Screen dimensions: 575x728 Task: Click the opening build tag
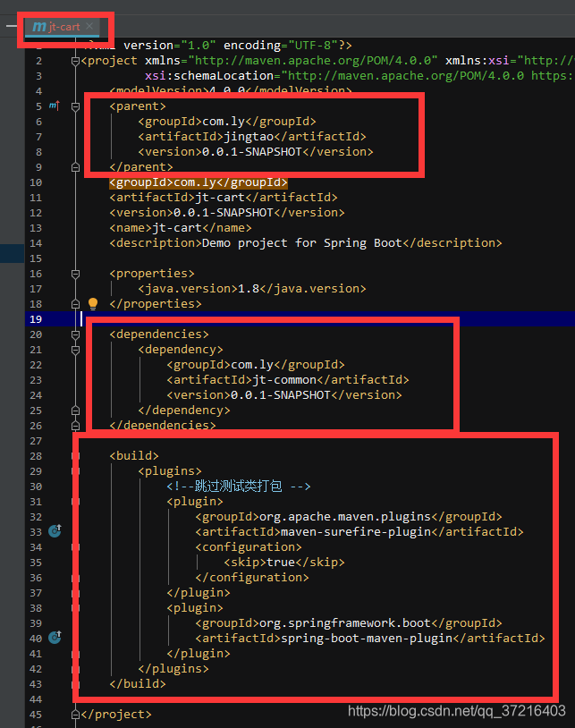(134, 456)
